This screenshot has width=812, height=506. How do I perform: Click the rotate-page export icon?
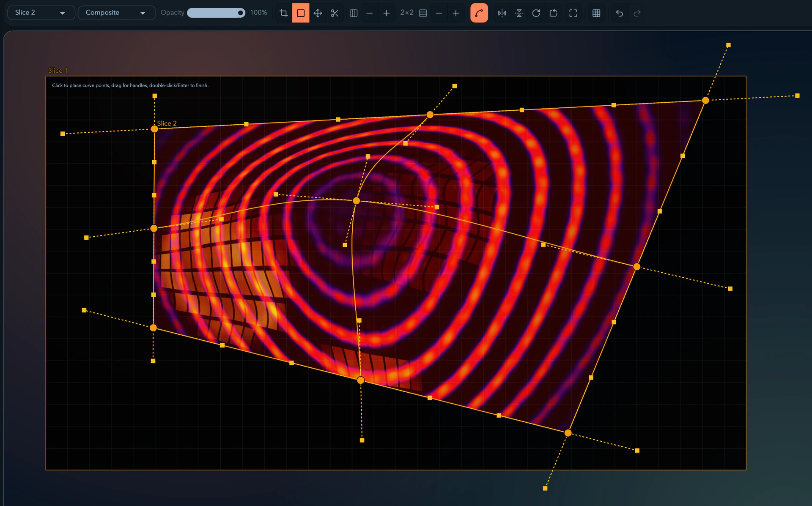(x=553, y=13)
